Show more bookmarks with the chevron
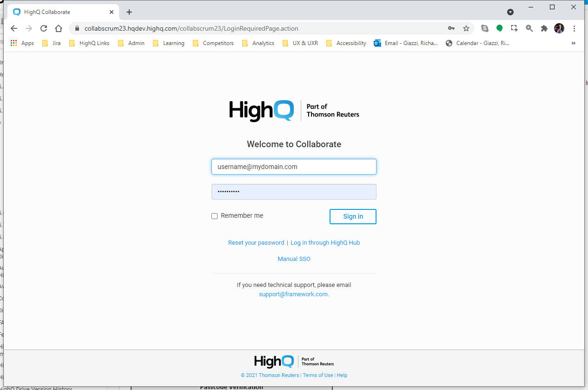Image resolution: width=588 pixels, height=390 pixels. click(574, 43)
